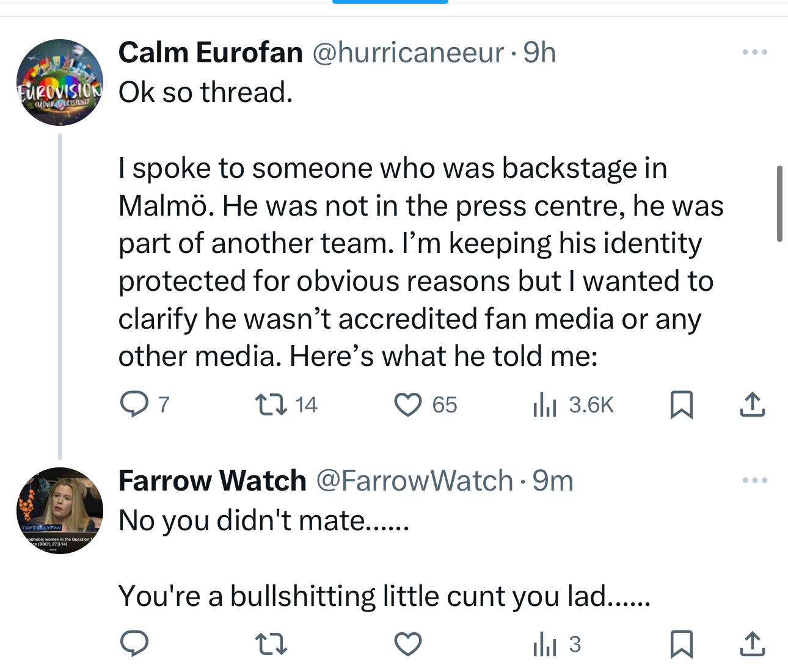Click the page scrollbar thumb
Viewport: 788px width, 672px height.
(779, 203)
